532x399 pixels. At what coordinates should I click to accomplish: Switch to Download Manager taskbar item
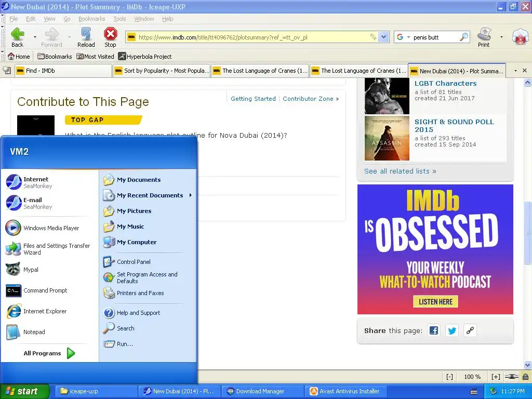click(x=262, y=391)
